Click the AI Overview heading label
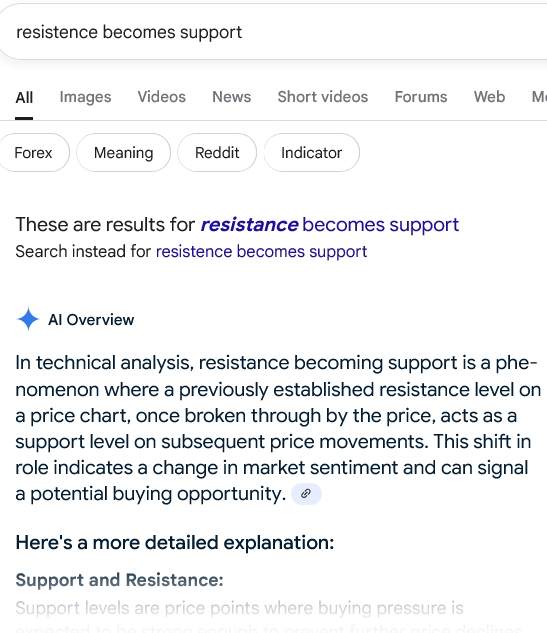The width and height of the screenshot is (547, 633). tap(91, 320)
